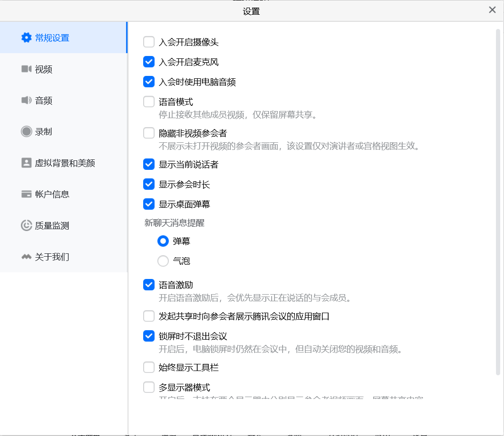This screenshot has height=436, width=504.
Task: Click the gear icon for 常规设置
Action: coord(27,37)
